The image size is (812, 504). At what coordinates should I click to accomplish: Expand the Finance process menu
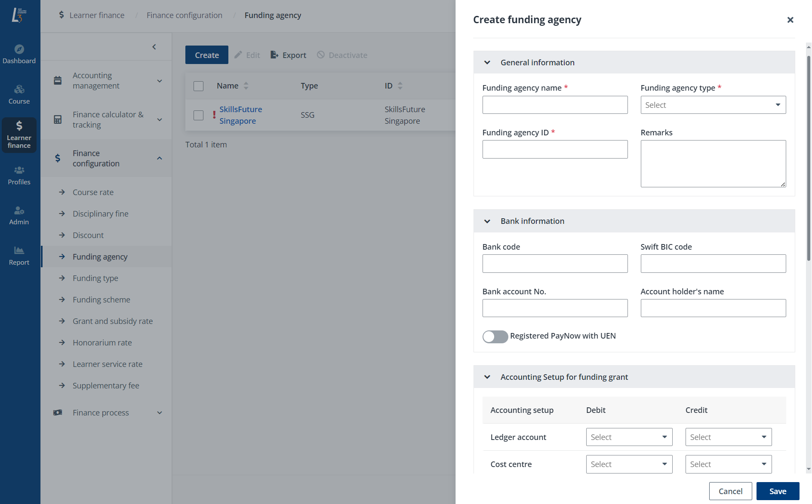[x=106, y=412]
